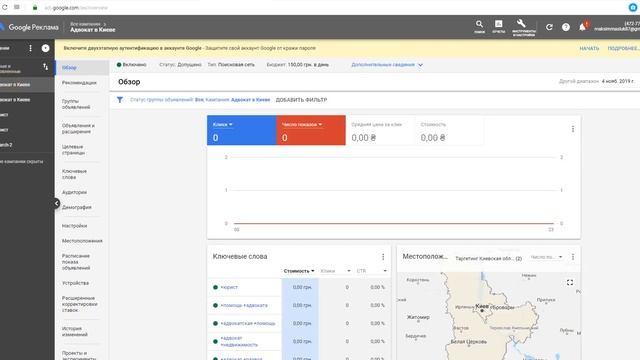Expand the map to full screen
The image size is (640, 360).
click(x=570, y=282)
